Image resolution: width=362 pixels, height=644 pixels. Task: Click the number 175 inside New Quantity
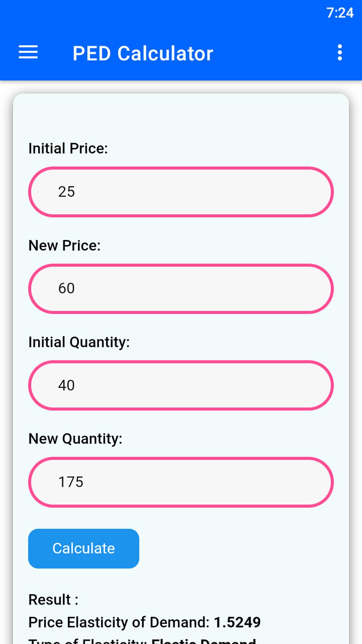point(71,482)
